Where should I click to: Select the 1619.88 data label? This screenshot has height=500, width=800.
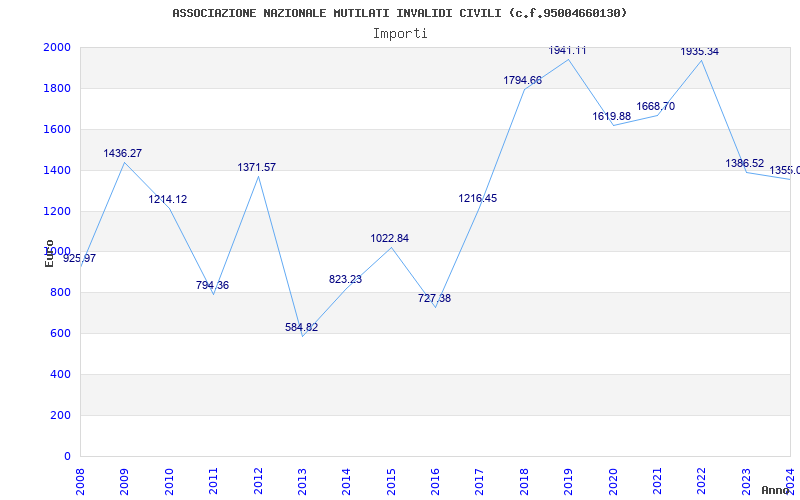pyautogui.click(x=612, y=116)
